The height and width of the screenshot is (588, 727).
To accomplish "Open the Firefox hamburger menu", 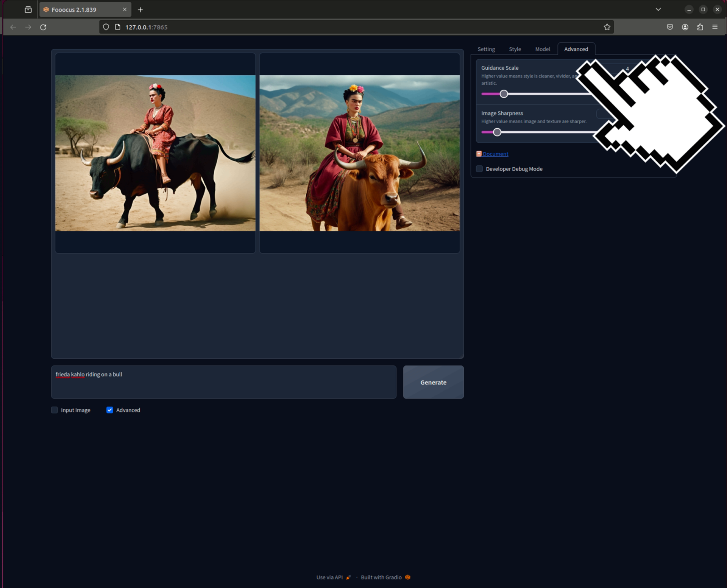I will tap(715, 27).
